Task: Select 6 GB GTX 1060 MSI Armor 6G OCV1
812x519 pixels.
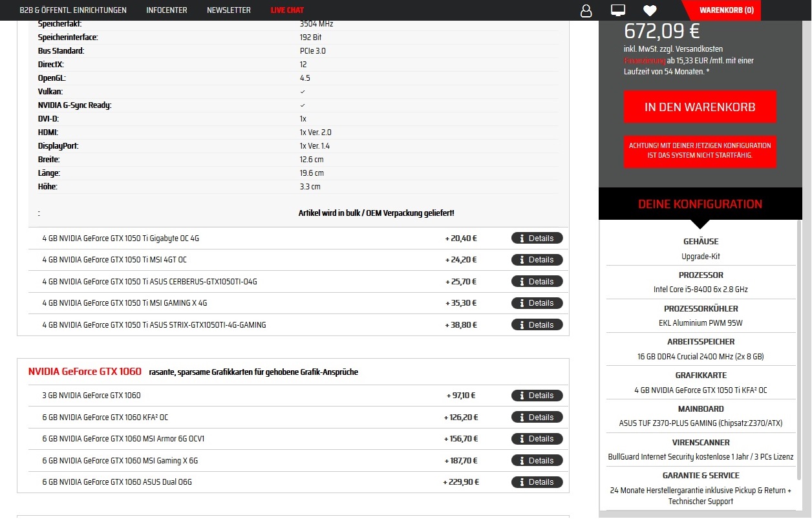Action: pyautogui.click(x=123, y=439)
